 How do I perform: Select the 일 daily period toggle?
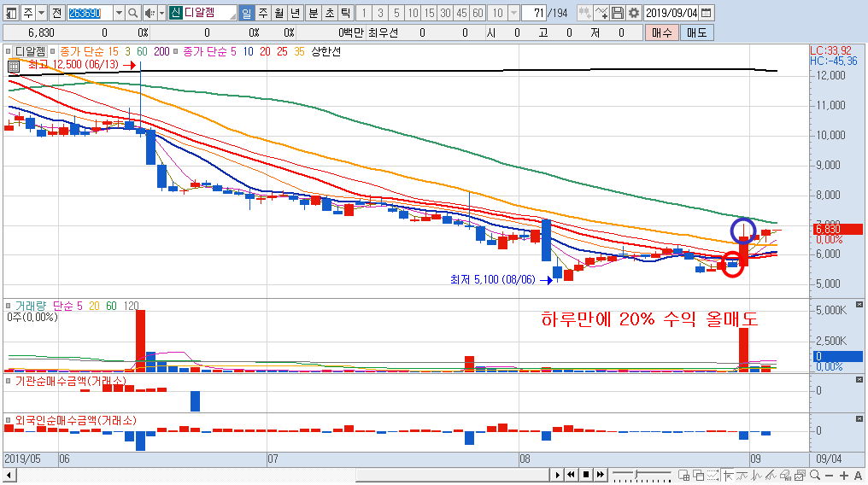(x=246, y=13)
